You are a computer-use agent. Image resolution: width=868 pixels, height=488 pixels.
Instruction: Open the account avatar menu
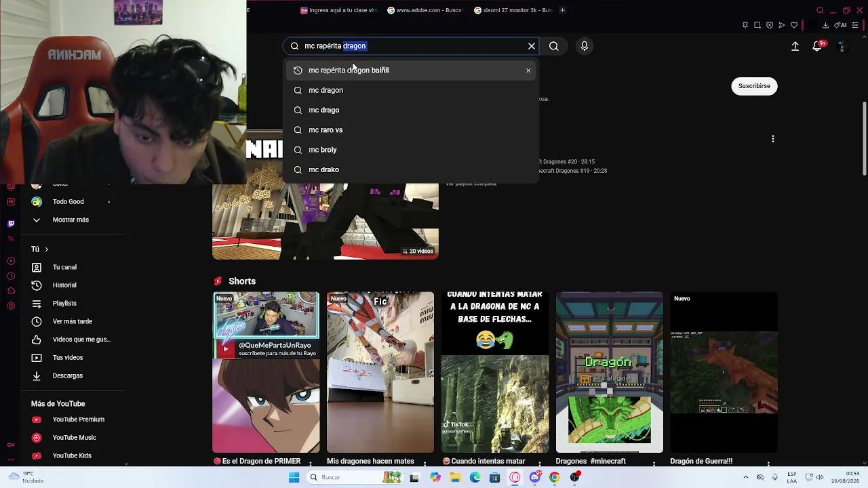click(842, 46)
